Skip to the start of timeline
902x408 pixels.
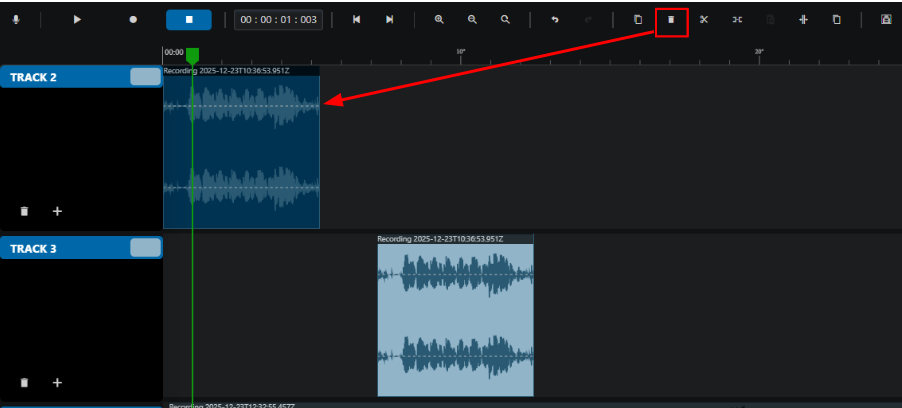click(x=357, y=20)
